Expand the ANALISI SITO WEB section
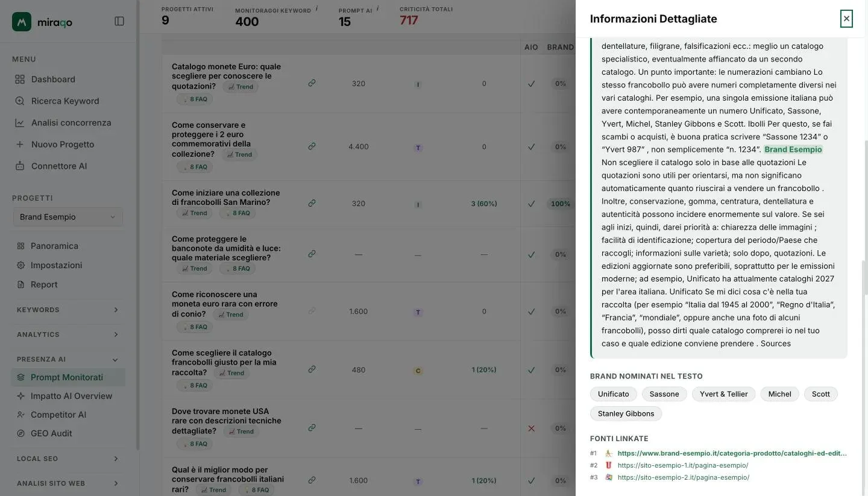This screenshot has width=868, height=496. coord(68,483)
